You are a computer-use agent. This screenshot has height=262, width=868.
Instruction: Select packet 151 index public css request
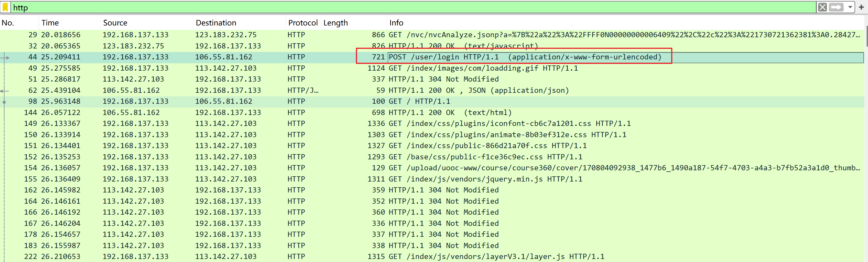click(432, 146)
